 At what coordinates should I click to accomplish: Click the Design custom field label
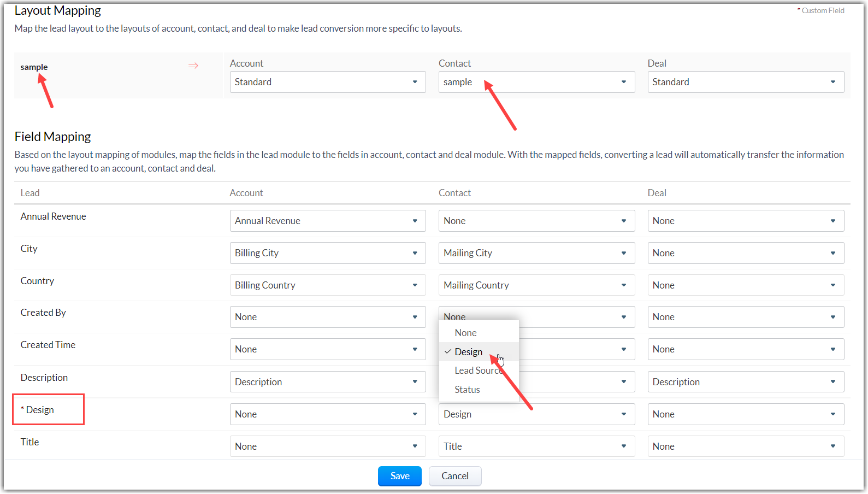click(40, 410)
